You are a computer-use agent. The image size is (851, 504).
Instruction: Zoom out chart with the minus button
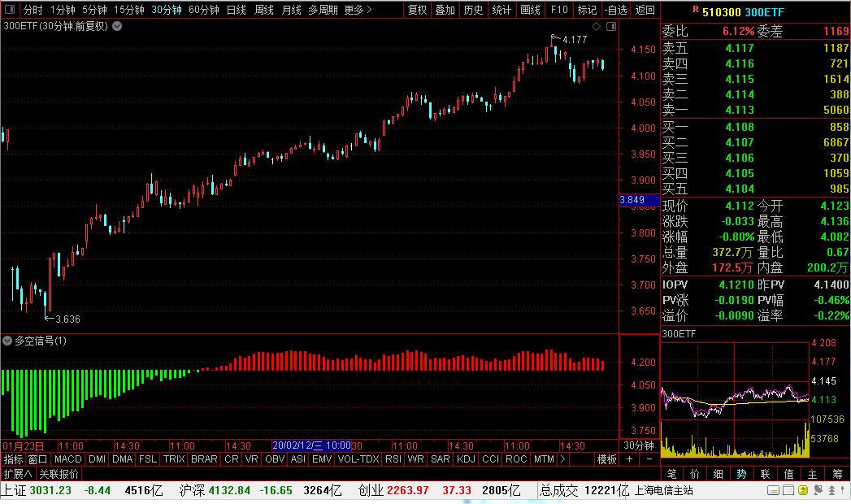pos(649,459)
